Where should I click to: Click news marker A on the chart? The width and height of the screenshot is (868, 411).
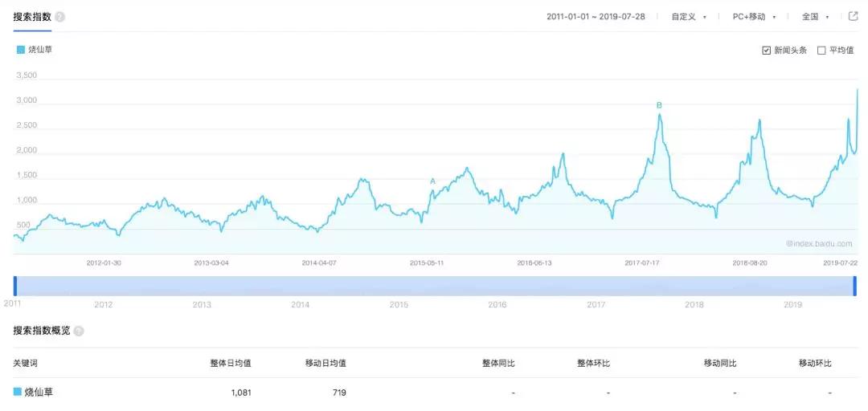432,181
